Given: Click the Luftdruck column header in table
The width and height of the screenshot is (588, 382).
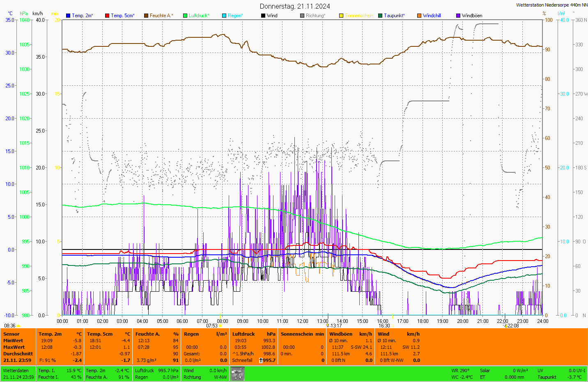Looking at the screenshot, I should coord(243,334).
